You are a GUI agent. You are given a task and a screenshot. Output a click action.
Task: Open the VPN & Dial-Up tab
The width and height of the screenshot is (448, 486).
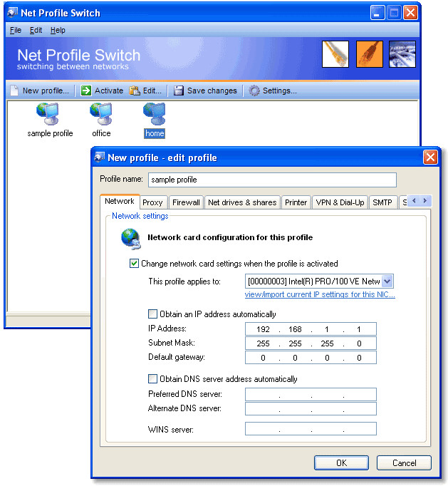tap(340, 202)
